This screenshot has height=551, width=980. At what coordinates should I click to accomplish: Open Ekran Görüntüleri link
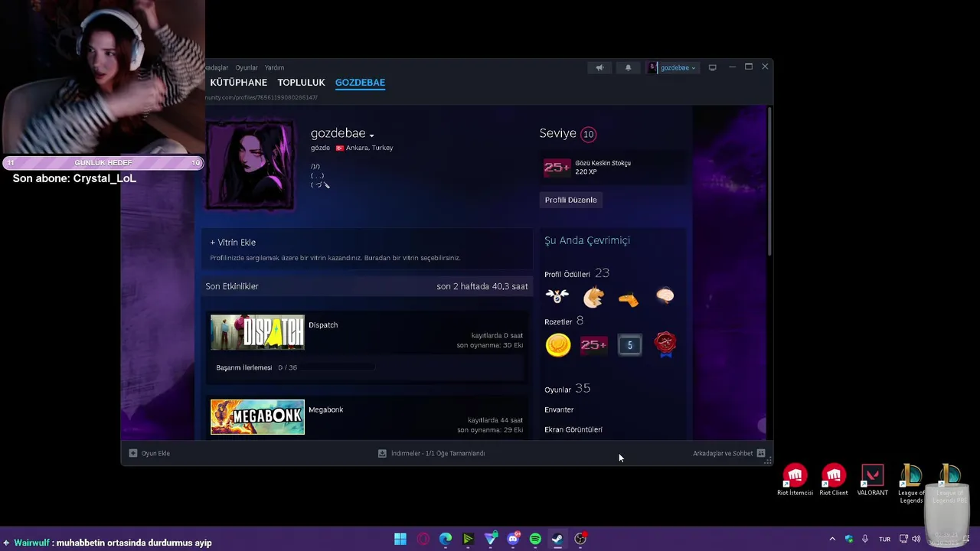point(573,429)
